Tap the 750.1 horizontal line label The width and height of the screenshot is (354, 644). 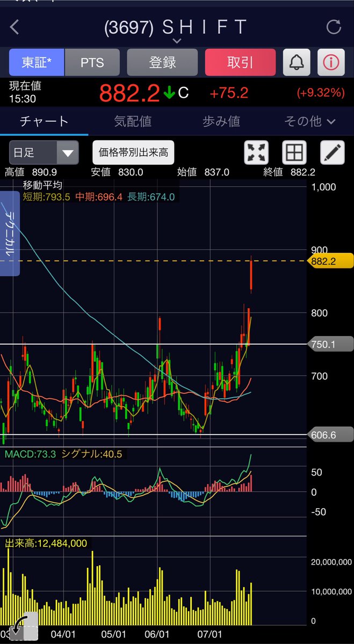329,345
